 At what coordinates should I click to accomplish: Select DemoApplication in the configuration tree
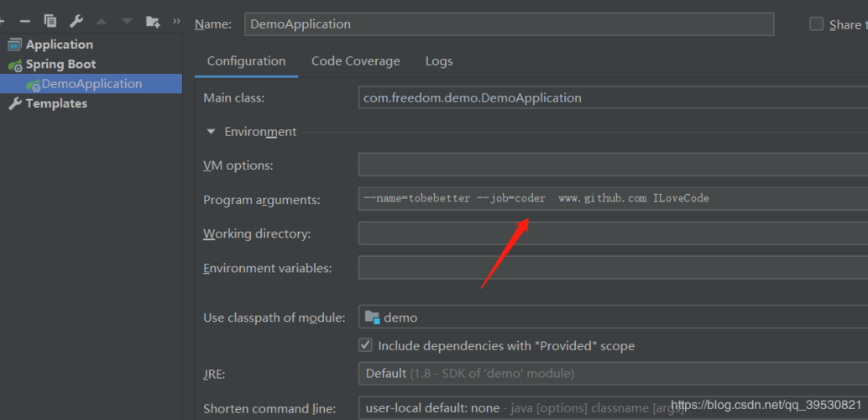point(91,84)
